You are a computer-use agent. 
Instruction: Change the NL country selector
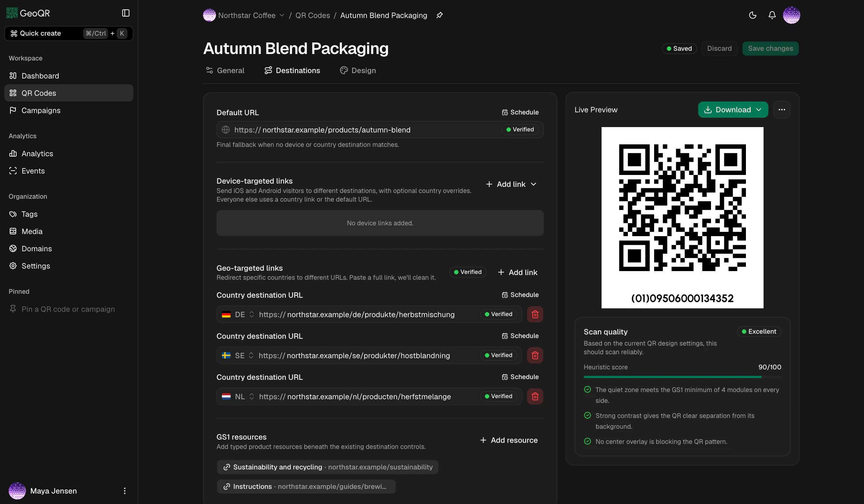(x=238, y=396)
